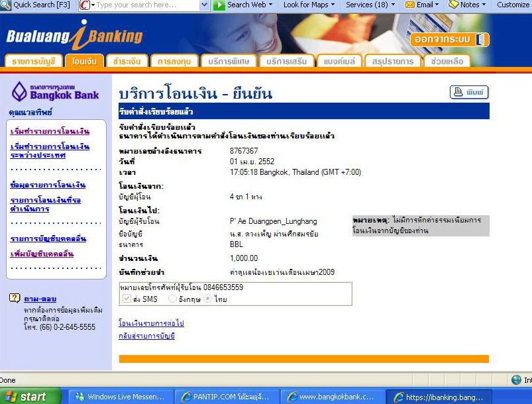Open the บริการเสริม tab
The width and height of the screenshot is (532, 404).
point(287,61)
